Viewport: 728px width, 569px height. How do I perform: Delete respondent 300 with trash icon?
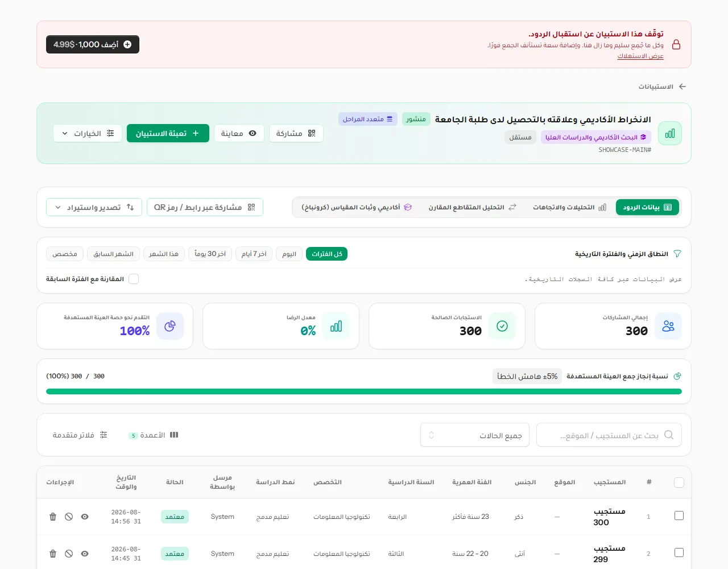(53, 517)
